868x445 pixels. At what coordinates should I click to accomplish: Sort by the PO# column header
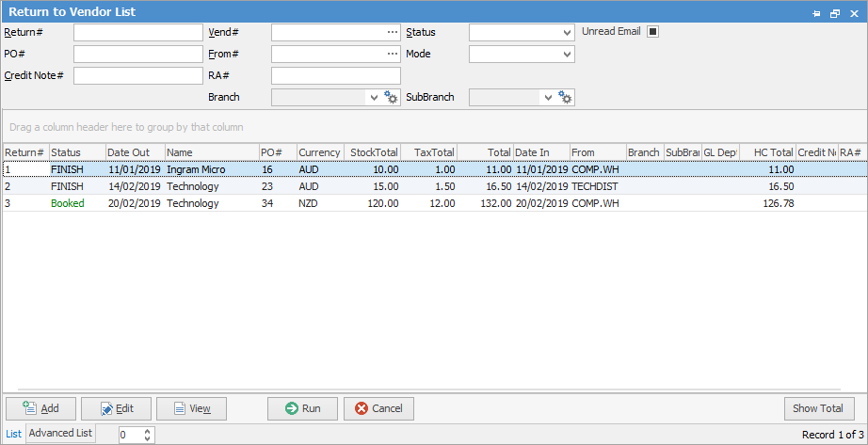pyautogui.click(x=278, y=152)
